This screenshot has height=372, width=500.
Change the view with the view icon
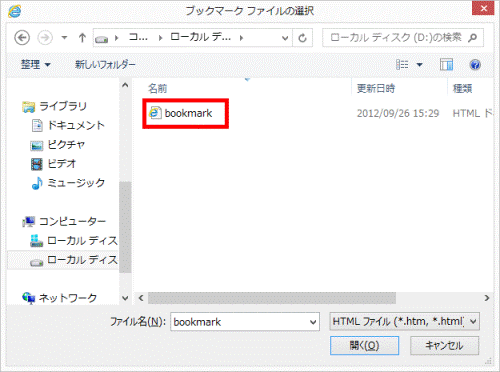[x=402, y=64]
